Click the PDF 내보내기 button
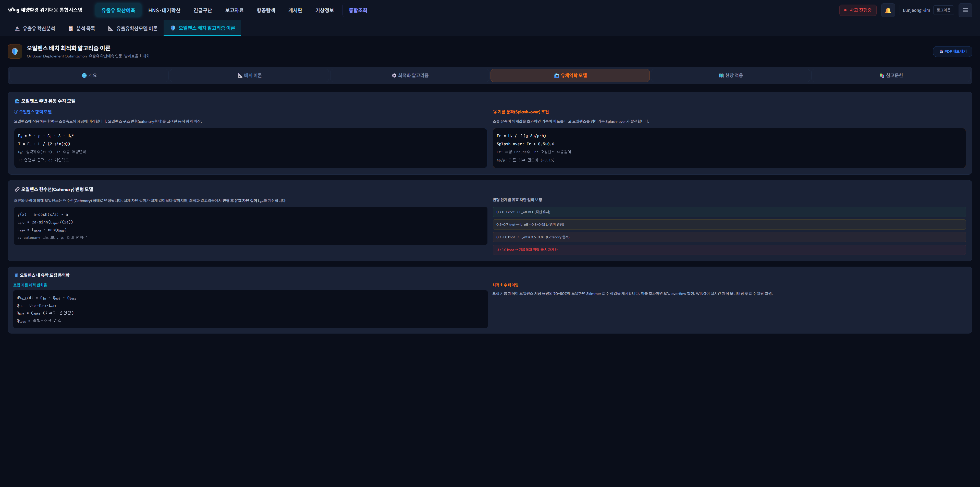This screenshot has width=980, height=487. click(952, 51)
